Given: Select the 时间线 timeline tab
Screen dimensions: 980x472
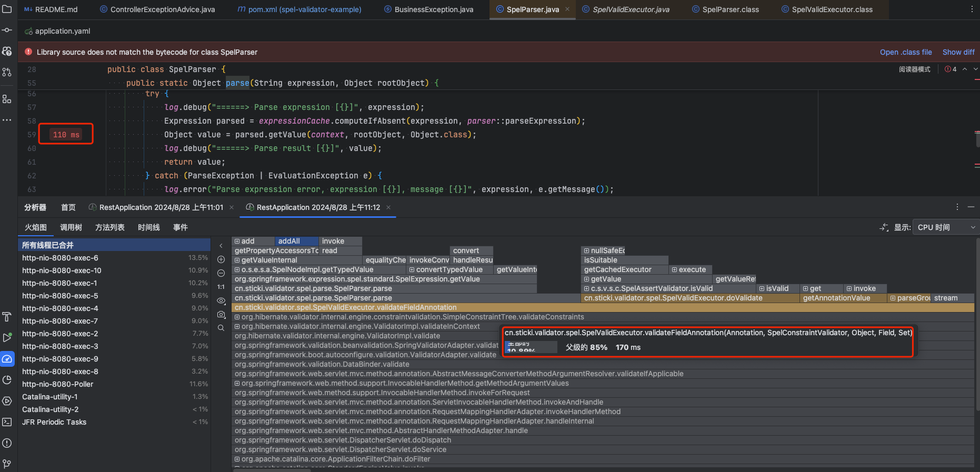Looking at the screenshot, I should coord(149,227).
